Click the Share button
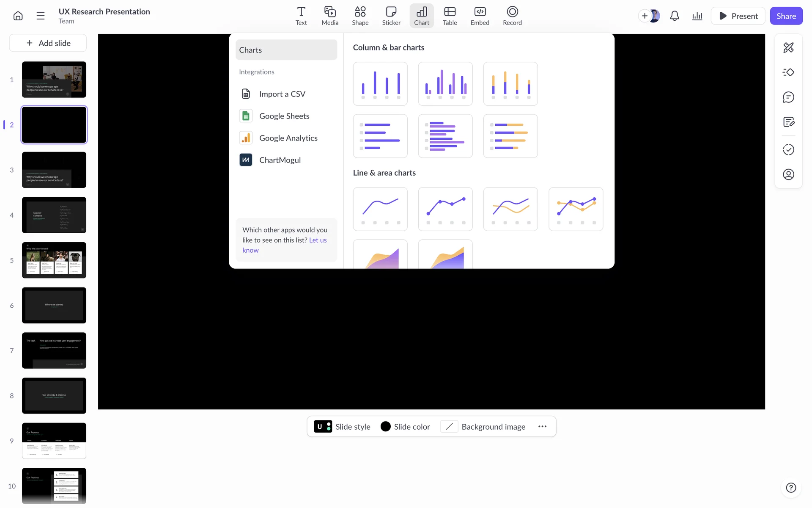Screen dimensions: 812x508 786,16
